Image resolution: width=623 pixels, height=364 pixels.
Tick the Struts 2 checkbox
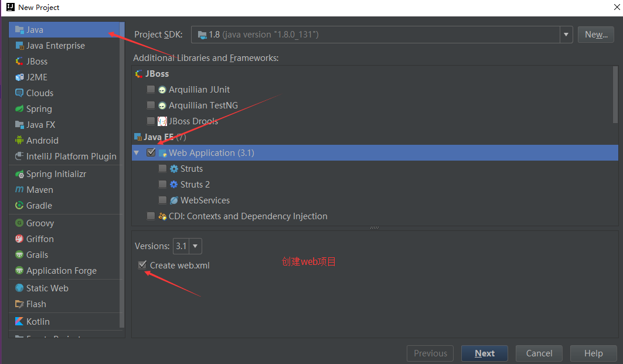click(x=162, y=185)
